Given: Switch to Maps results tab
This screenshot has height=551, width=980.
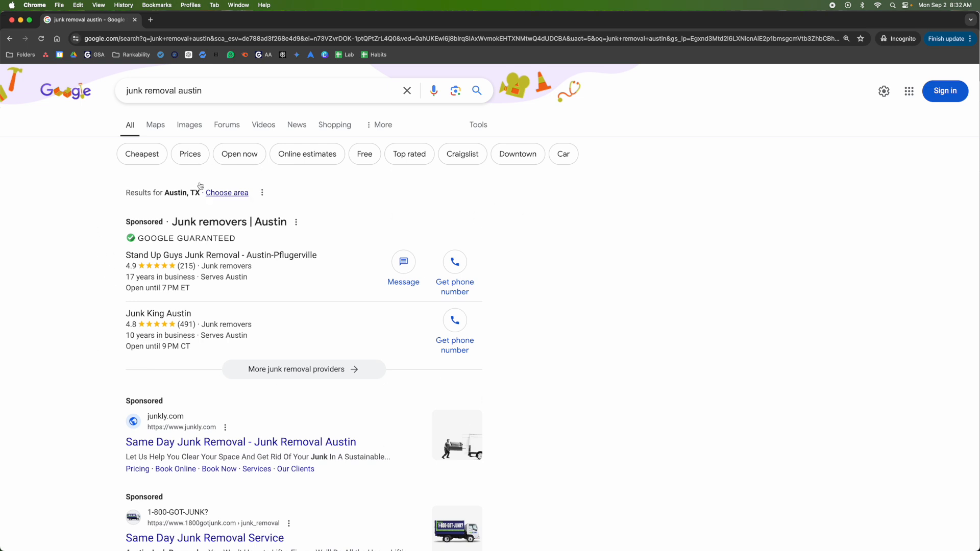Looking at the screenshot, I should tap(155, 125).
